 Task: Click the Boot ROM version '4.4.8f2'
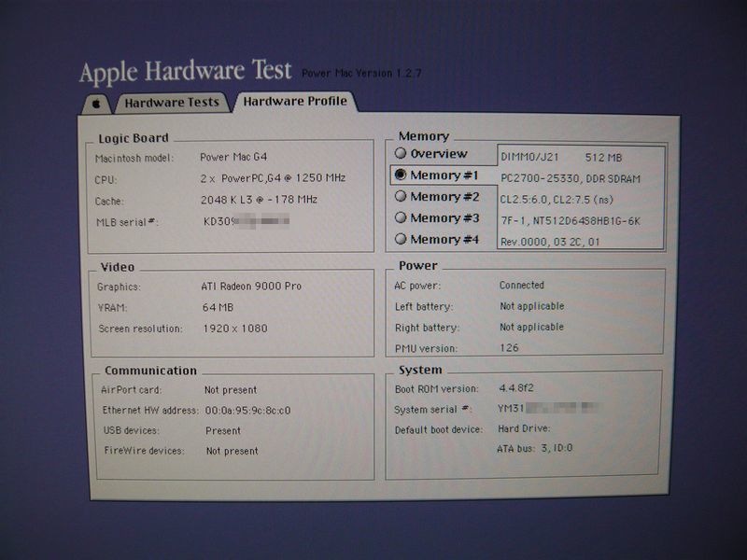(516, 388)
